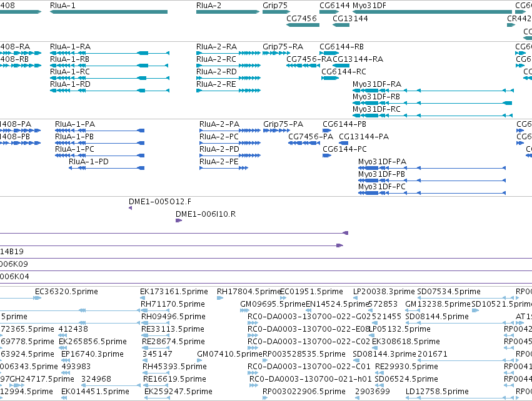532x401 pixels.
Task: Select protein Myo31DF-PA
Action: pos(383,162)
